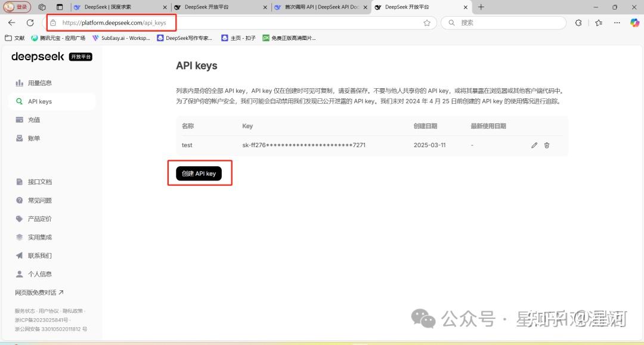Click the 2025-03-11 creation date
644x345 pixels.
click(x=429, y=145)
